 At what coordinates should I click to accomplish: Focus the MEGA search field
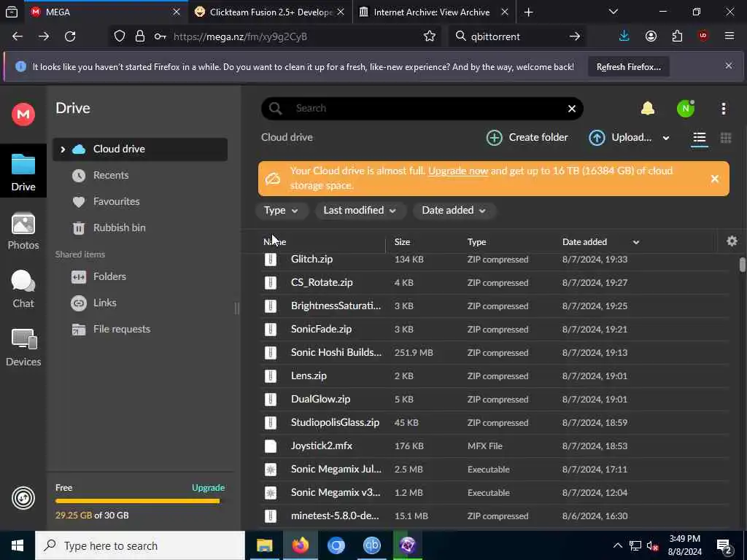click(422, 109)
